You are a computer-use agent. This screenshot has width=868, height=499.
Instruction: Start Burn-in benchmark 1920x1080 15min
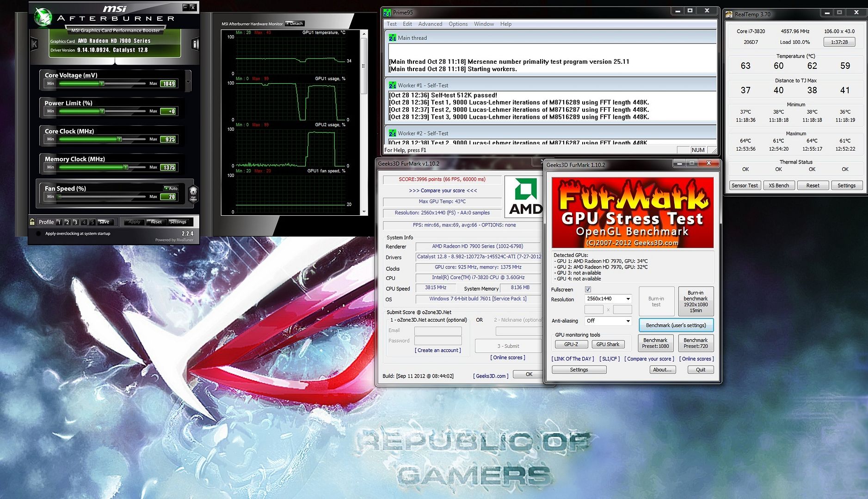pyautogui.click(x=696, y=301)
